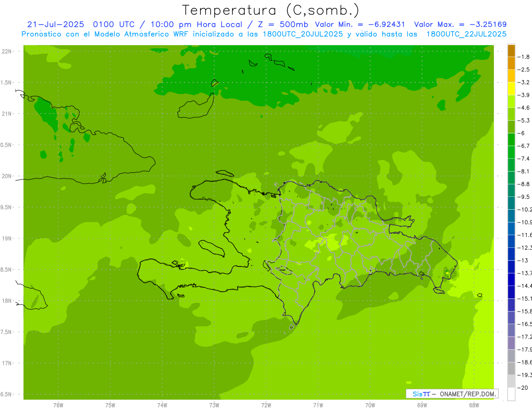
Task: Pick the purple swatch between -17.2 and -17.9
Action: tap(511, 343)
